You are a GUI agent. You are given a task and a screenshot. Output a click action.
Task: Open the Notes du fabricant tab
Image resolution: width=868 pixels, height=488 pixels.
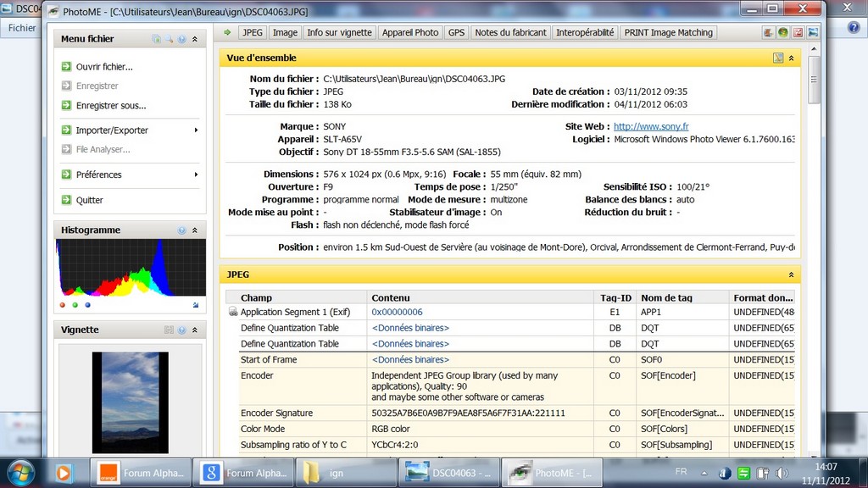[x=510, y=33]
